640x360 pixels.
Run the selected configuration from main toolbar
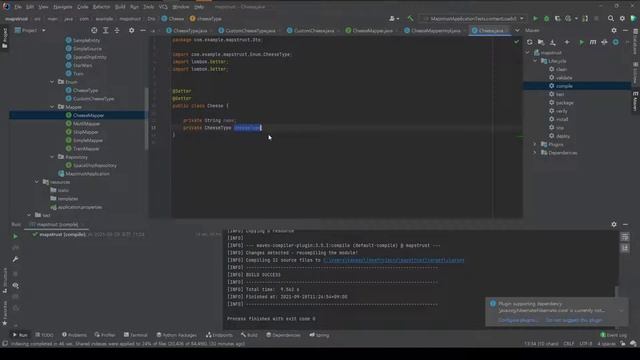[536, 18]
